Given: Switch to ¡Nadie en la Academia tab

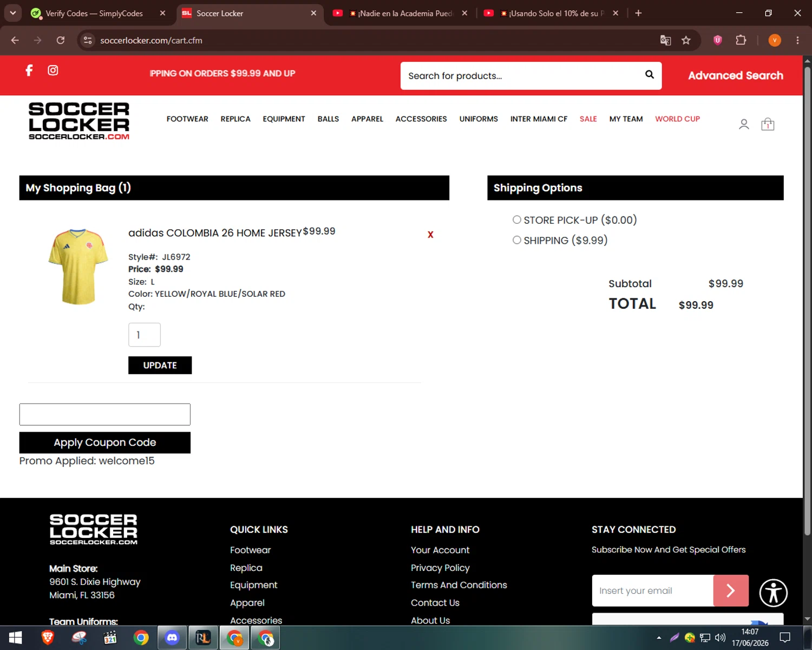Looking at the screenshot, I should coord(401,14).
